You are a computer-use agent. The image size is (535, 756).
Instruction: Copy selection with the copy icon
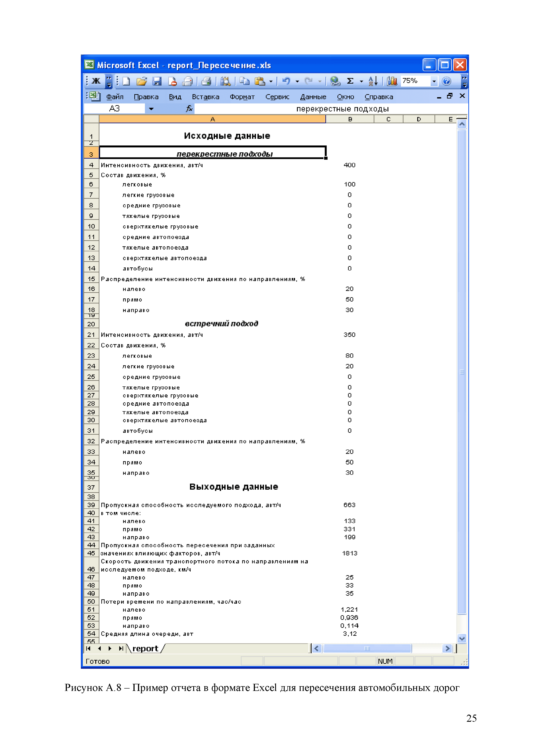pyautogui.click(x=245, y=81)
